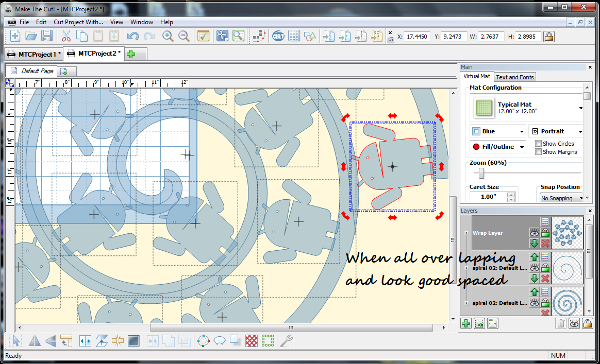Add a new page next to Default Page
Image resolution: width=600 pixels, height=364 pixels.
(x=64, y=71)
